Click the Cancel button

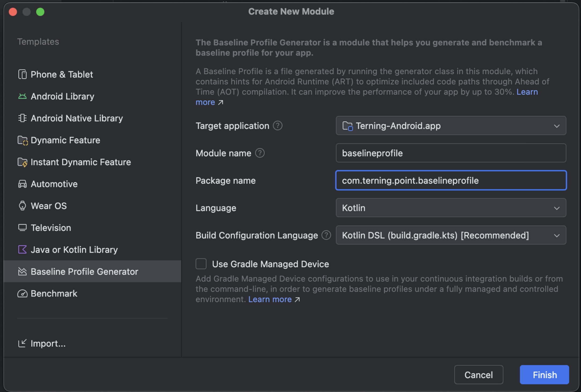[x=478, y=375]
